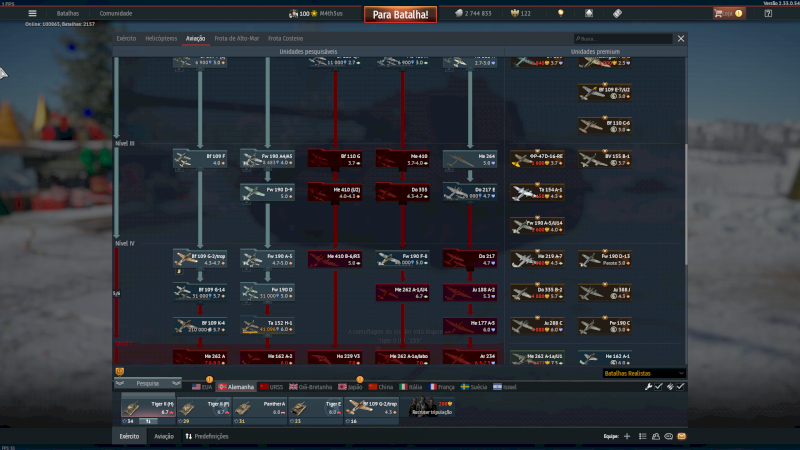Select the Fw 190 D aircraft

click(x=267, y=292)
